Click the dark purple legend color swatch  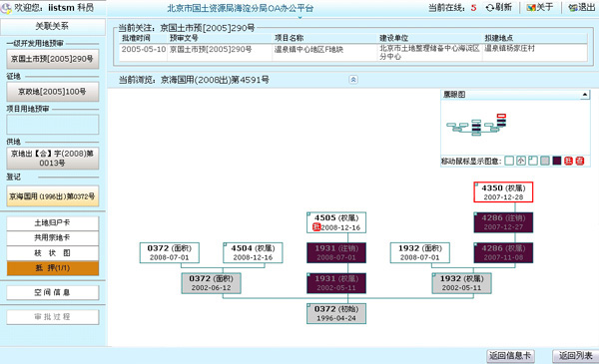point(557,161)
